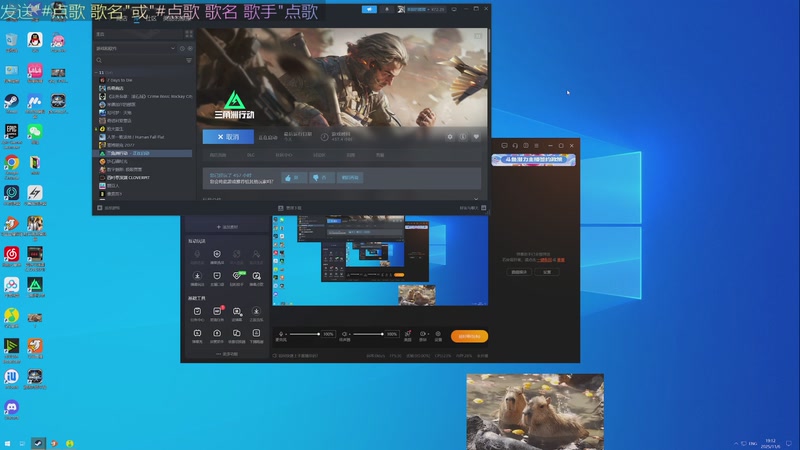
Task: Open the Discord desktop shortcut
Action: 12,410
